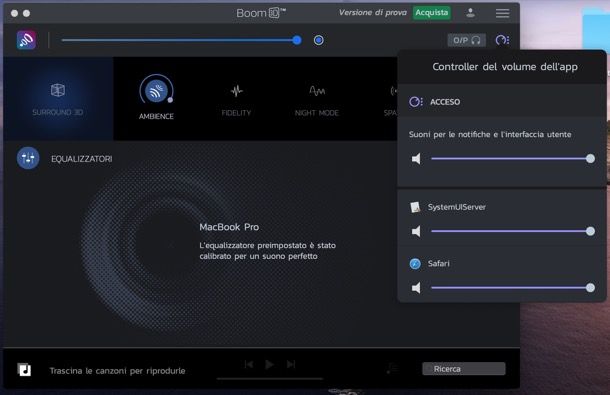Open the playlist queue icon
Viewport: 610px width, 395px height.
392,368
